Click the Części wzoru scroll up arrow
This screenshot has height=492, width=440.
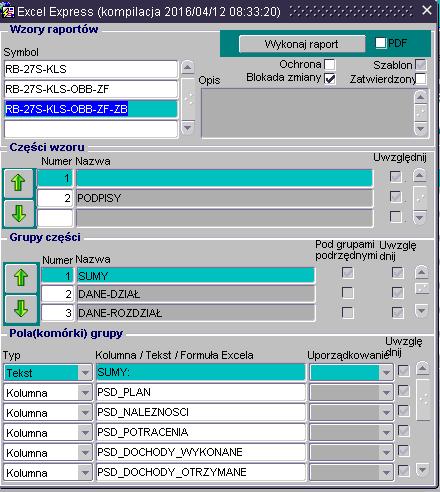[420, 175]
